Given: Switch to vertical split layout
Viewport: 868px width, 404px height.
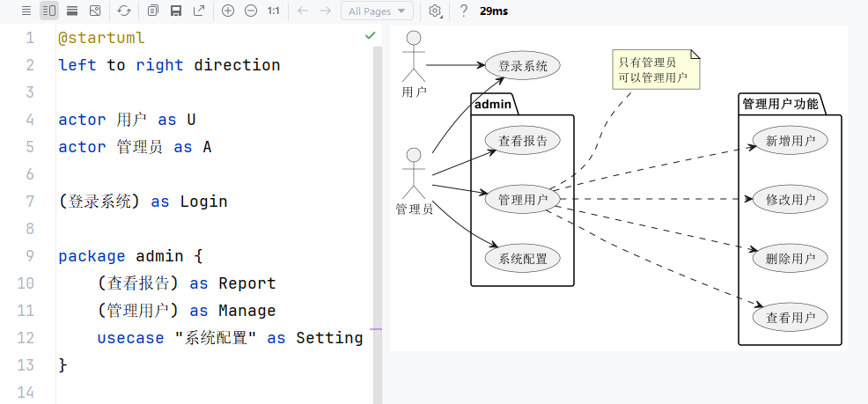Looking at the screenshot, I should pyautogui.click(x=72, y=11).
